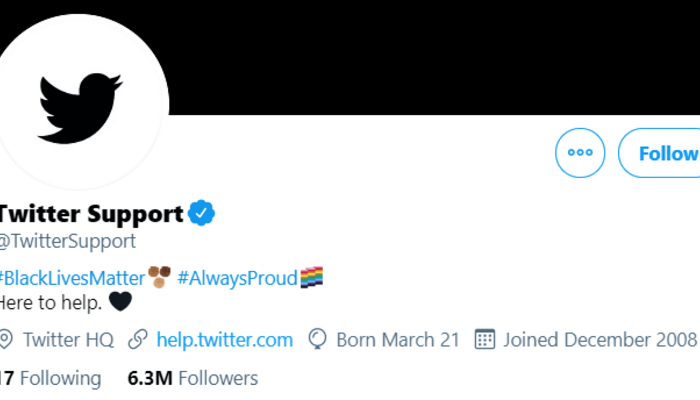Image resolution: width=700 pixels, height=400 pixels.
Task: Open the #BlackLivesMatter hashtag link
Action: pos(72,277)
